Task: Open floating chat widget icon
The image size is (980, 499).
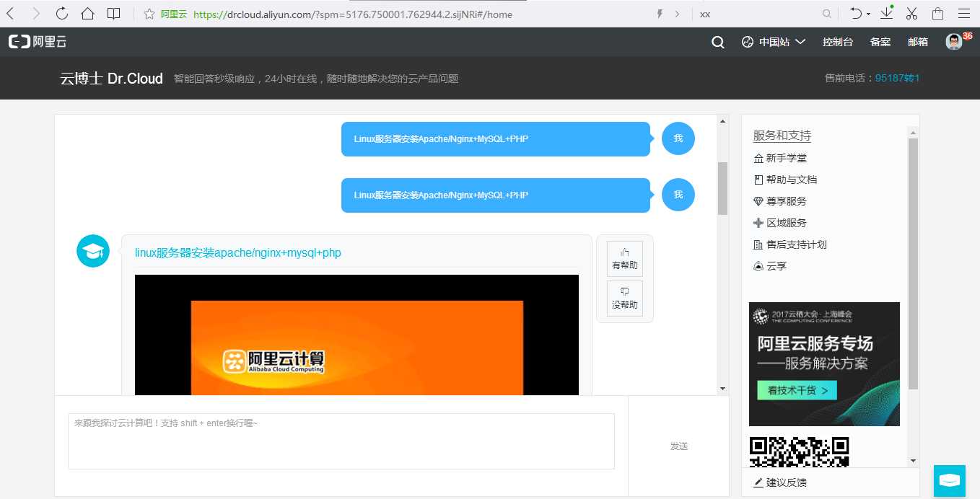Action: pyautogui.click(x=950, y=481)
